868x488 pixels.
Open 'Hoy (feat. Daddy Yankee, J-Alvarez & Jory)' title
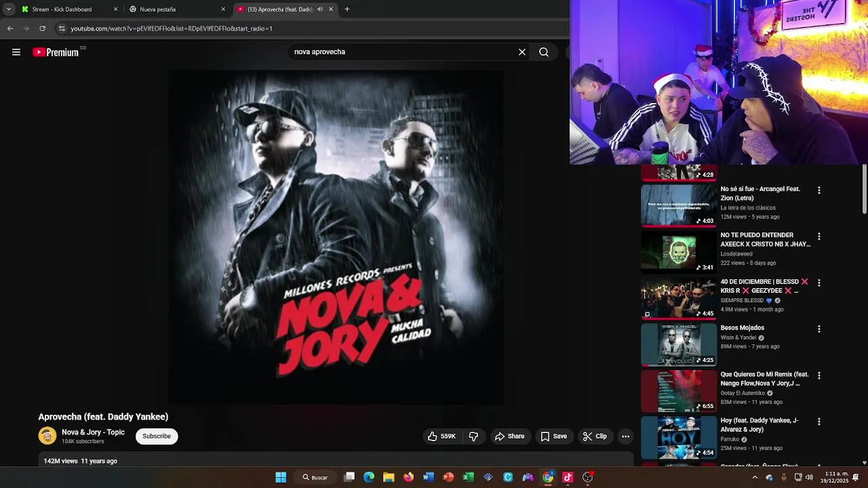point(759,425)
